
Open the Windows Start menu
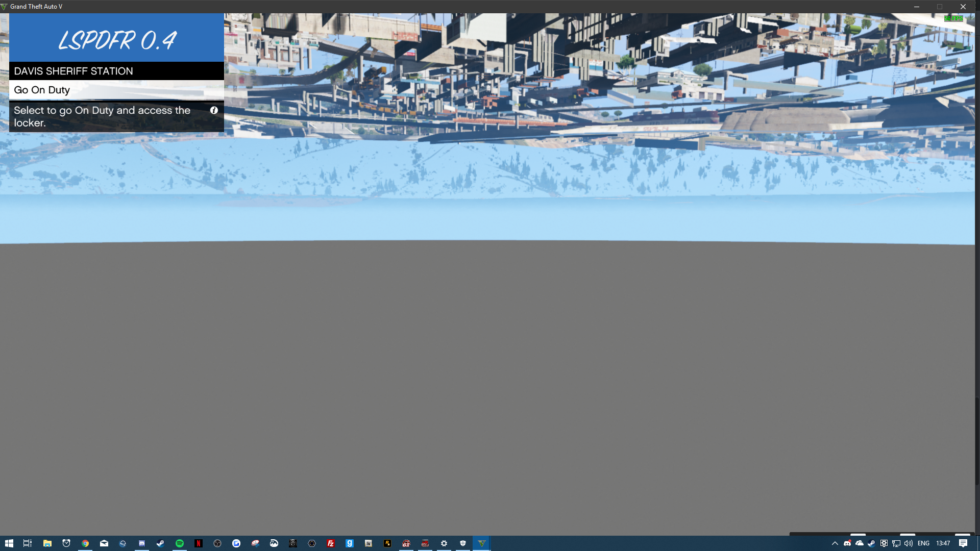point(9,543)
